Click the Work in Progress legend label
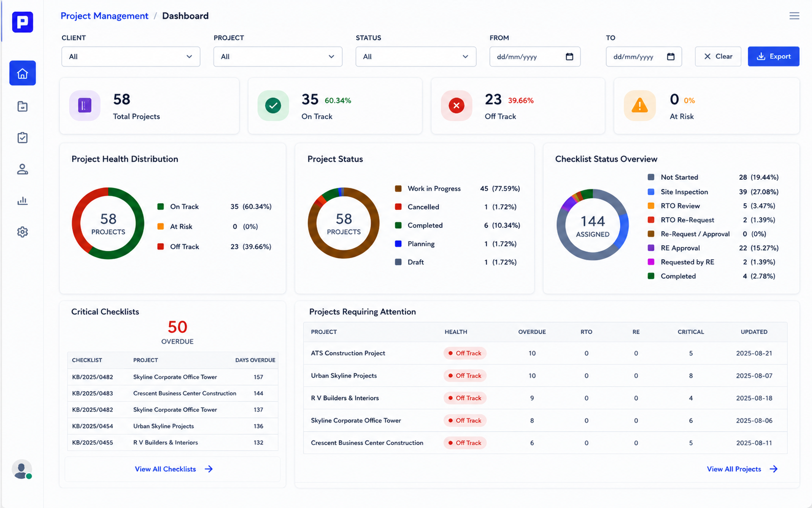Screen dimensions: 812x508 [x=434, y=188]
